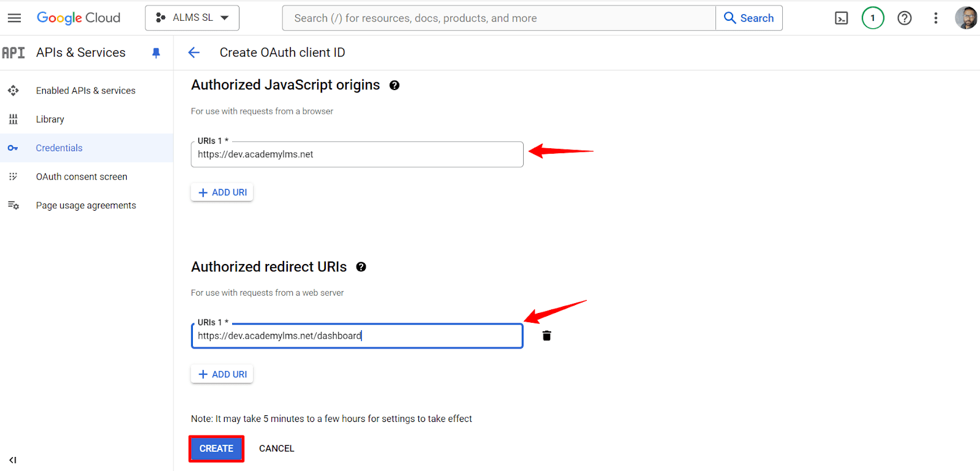The width and height of the screenshot is (980, 471).
Task: Click the Google Cloud logo
Action: (78, 18)
